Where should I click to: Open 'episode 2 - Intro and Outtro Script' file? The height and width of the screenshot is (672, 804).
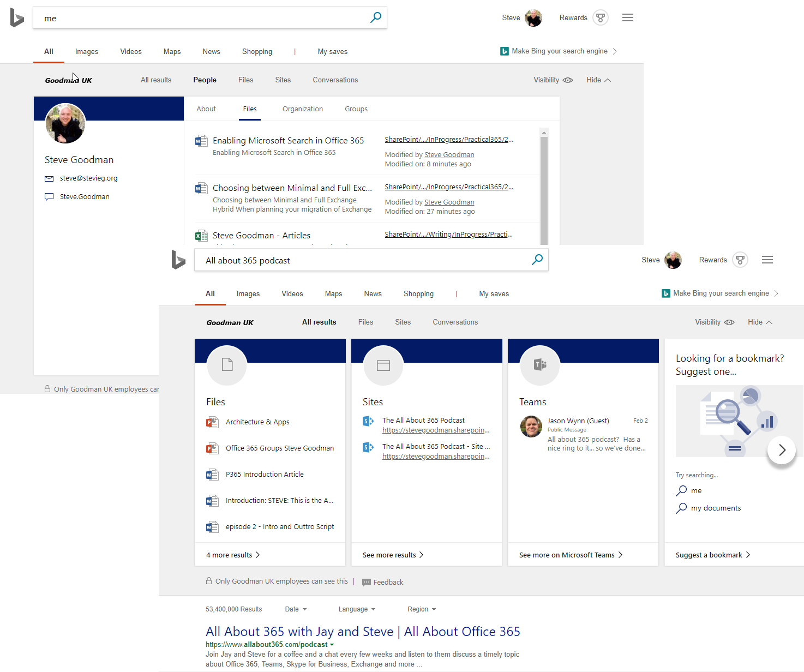coord(280,527)
